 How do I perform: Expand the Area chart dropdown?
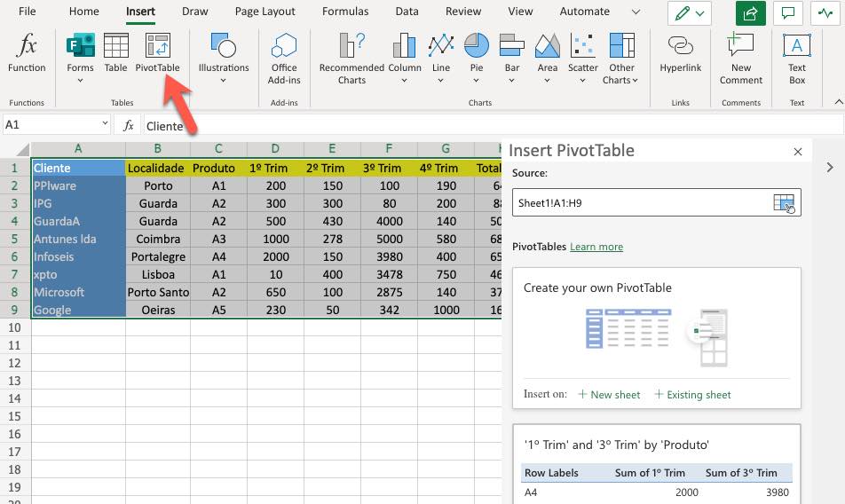547,81
